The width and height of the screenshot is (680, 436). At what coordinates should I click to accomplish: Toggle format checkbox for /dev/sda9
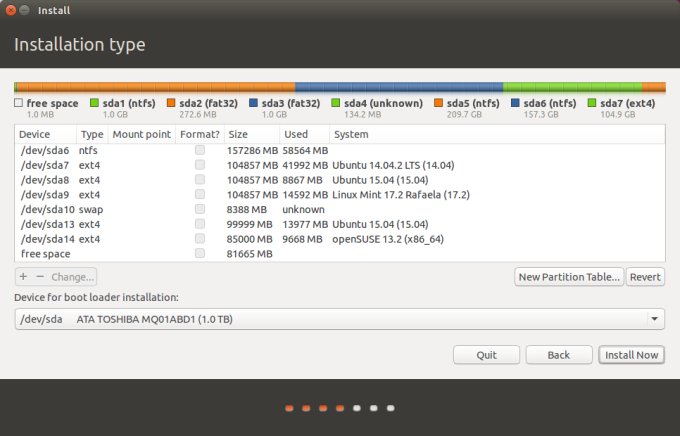pos(200,194)
